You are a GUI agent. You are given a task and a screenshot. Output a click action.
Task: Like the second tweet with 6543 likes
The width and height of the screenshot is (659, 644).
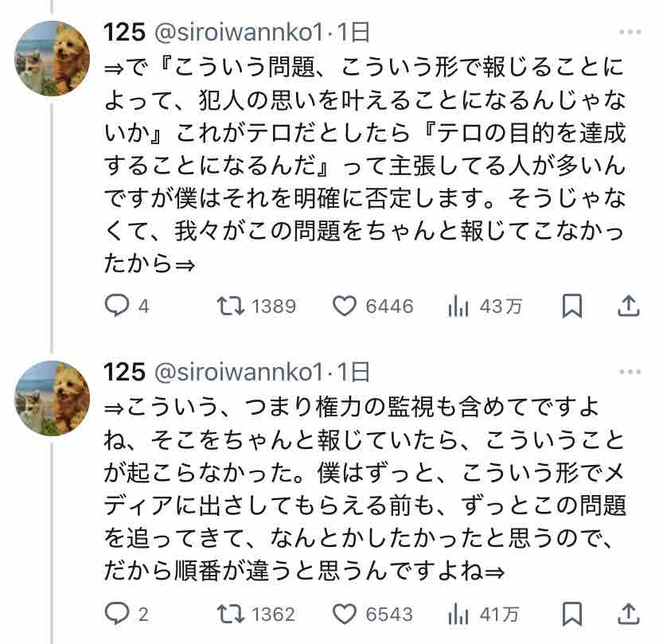tap(345, 614)
